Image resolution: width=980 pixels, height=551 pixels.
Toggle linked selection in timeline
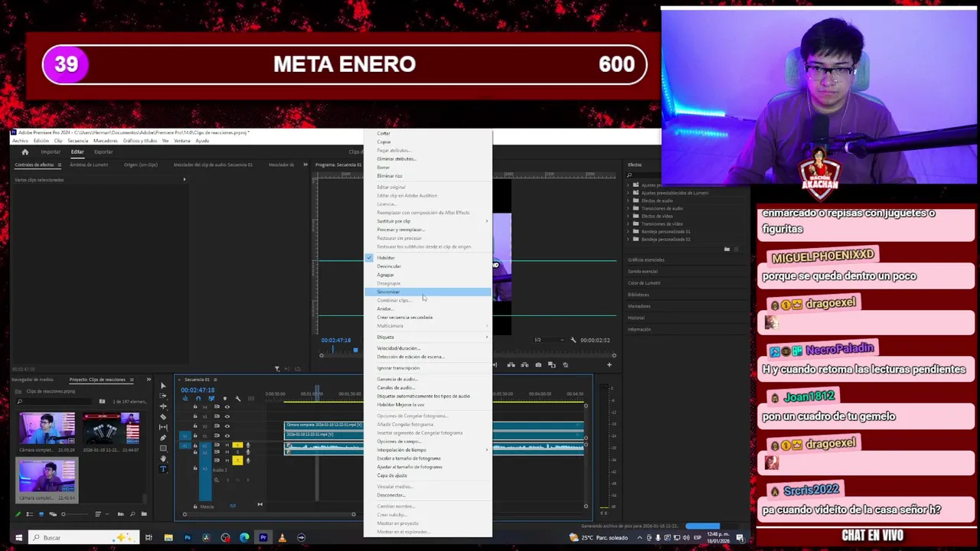211,399
